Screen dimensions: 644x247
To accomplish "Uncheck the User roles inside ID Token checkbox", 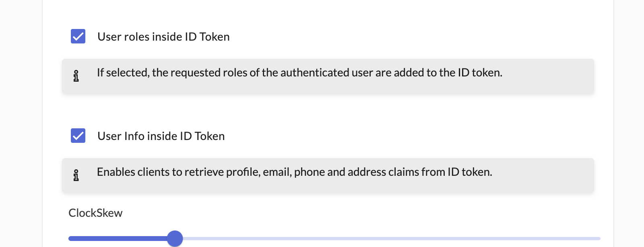I will point(78,36).
